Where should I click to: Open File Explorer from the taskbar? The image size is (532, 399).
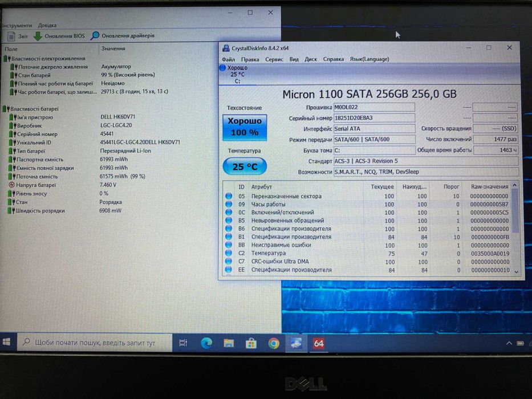(x=229, y=343)
